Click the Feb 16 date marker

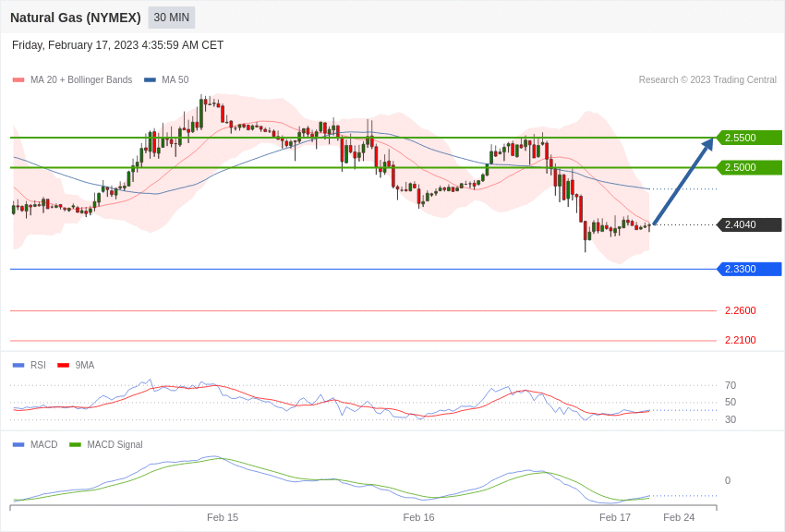tap(418, 517)
